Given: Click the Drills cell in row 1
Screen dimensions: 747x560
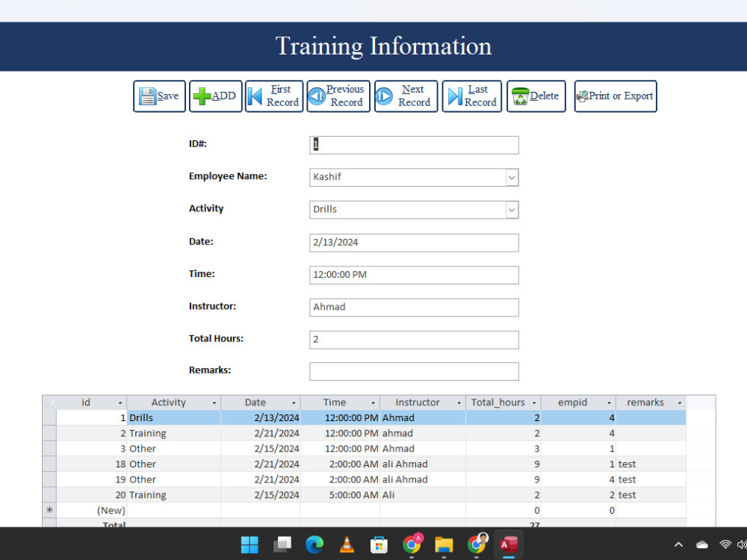Looking at the screenshot, I should pos(174,418).
